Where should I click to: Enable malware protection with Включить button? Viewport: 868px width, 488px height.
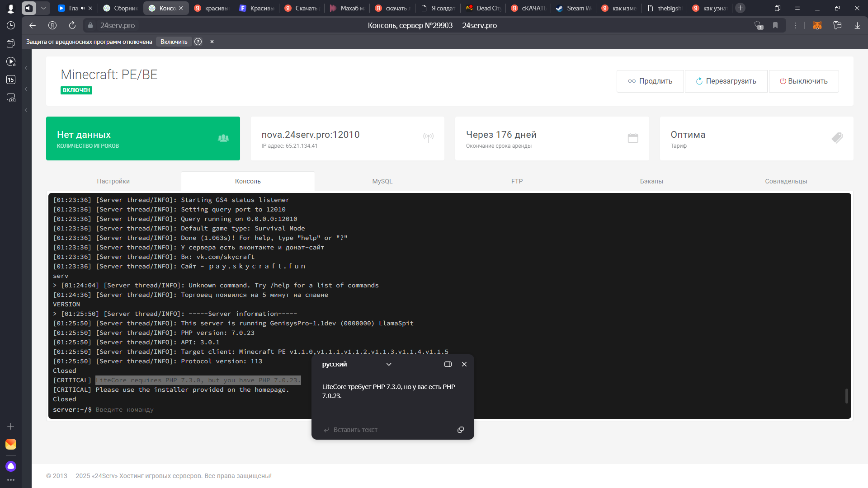(x=174, y=42)
